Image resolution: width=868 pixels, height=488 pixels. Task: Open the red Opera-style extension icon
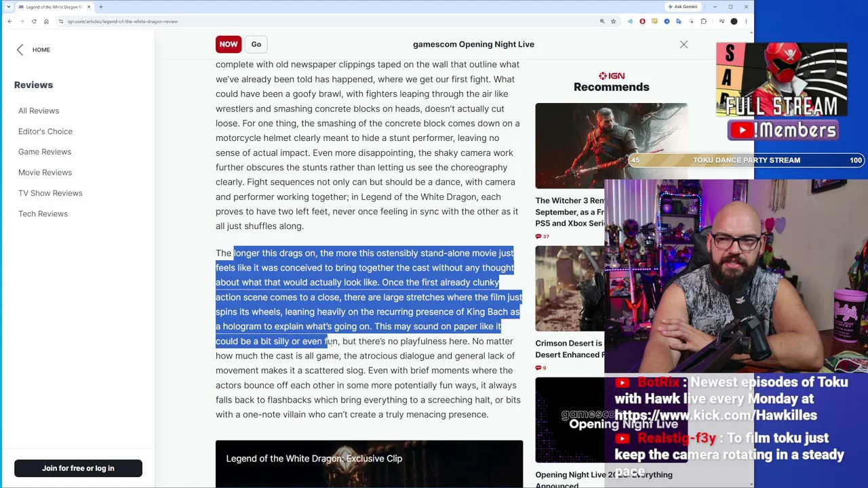pos(642,22)
